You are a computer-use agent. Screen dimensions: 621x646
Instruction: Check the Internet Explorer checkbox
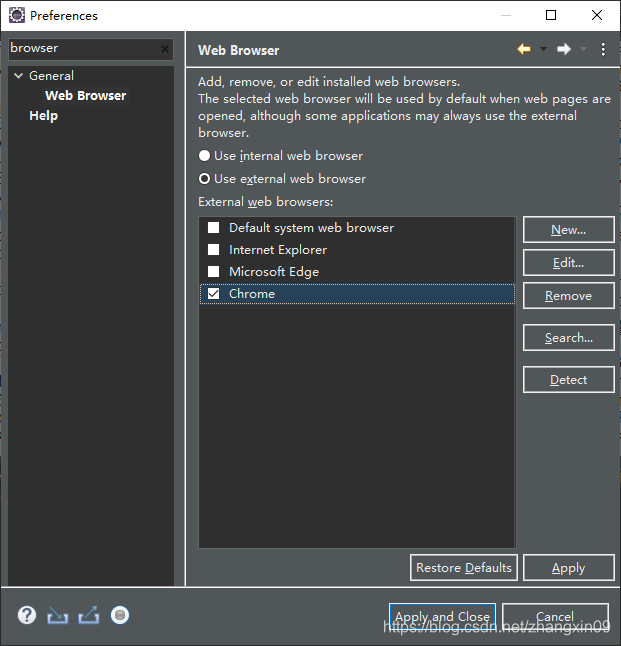(213, 250)
